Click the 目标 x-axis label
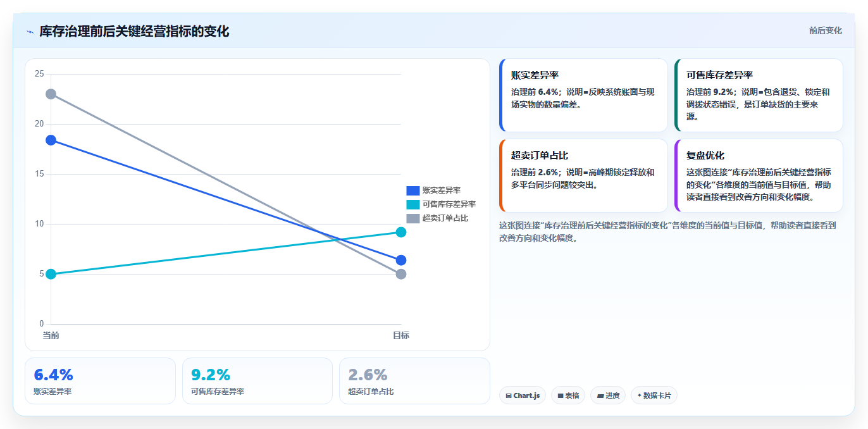 pos(401,335)
